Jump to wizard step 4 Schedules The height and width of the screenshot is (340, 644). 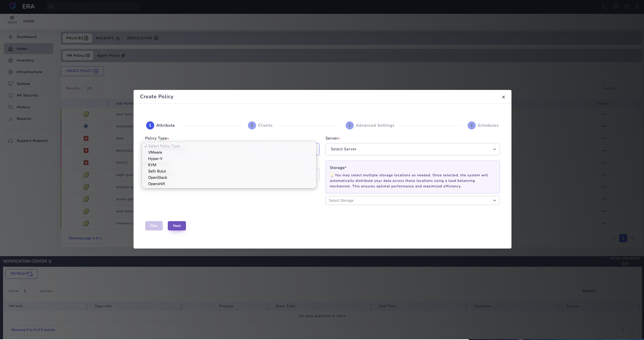click(483, 125)
